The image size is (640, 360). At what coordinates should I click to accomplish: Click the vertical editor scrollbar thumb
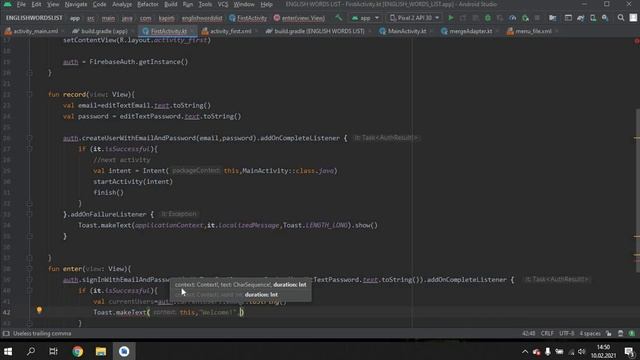point(638,191)
